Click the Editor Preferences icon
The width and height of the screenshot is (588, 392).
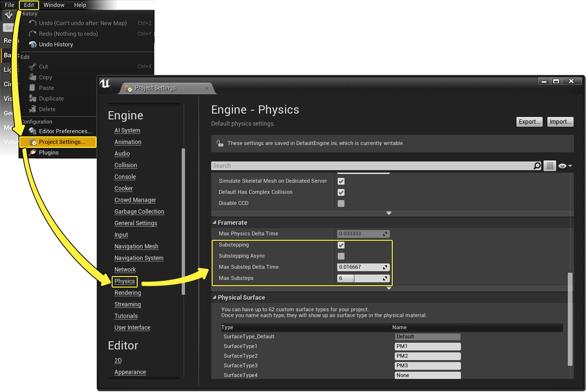[x=33, y=131]
